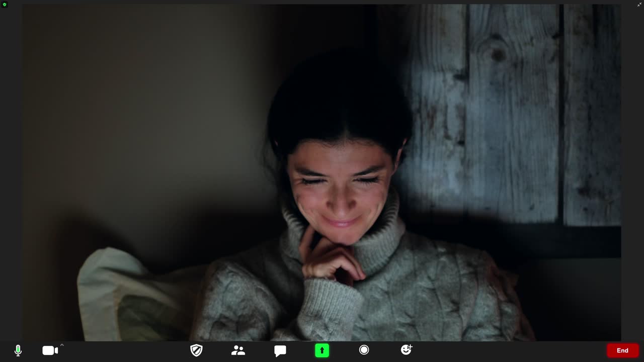Click the green Share Screen icon
Image resolution: width=644 pixels, height=362 pixels.
click(322, 350)
